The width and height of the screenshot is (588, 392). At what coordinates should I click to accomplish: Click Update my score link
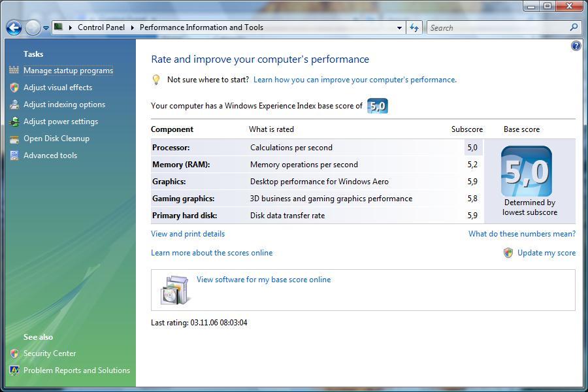(546, 253)
